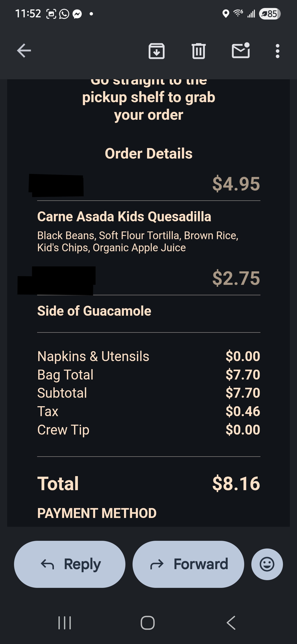Add an emoji reaction
Viewport: 297px width, 644px height.
(x=267, y=564)
